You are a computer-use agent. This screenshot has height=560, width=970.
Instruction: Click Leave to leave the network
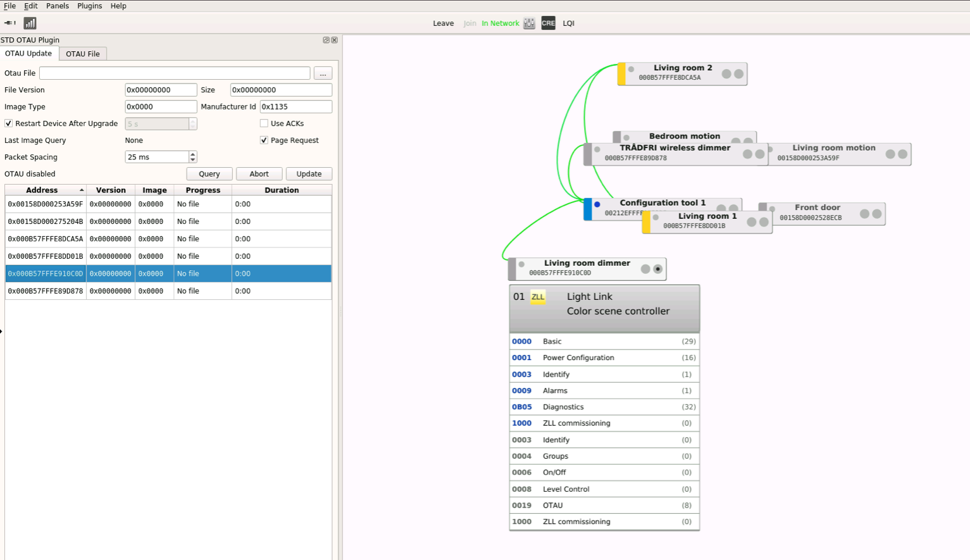click(443, 23)
